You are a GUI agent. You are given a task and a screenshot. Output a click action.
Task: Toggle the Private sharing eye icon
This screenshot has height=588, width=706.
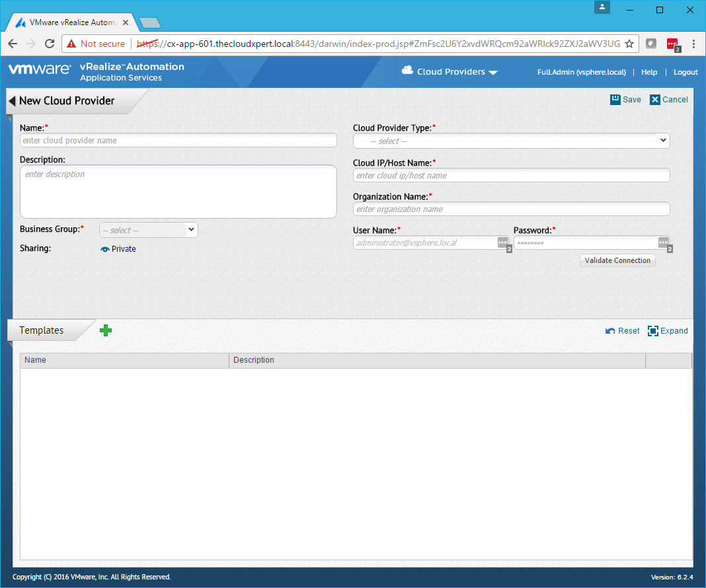coord(104,249)
